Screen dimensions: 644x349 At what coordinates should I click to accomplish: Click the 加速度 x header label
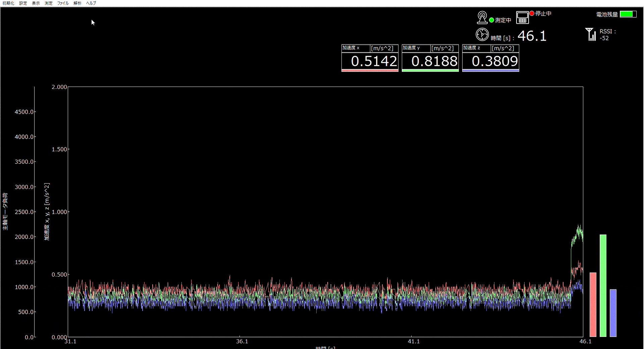click(x=351, y=48)
